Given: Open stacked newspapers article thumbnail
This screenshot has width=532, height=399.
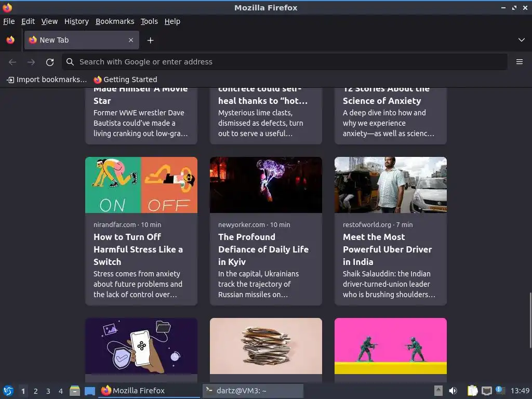Looking at the screenshot, I should (x=265, y=346).
